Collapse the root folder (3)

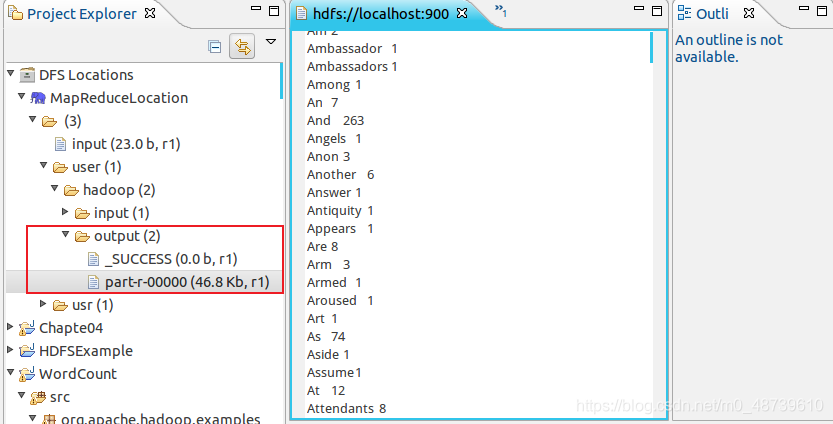click(x=33, y=120)
